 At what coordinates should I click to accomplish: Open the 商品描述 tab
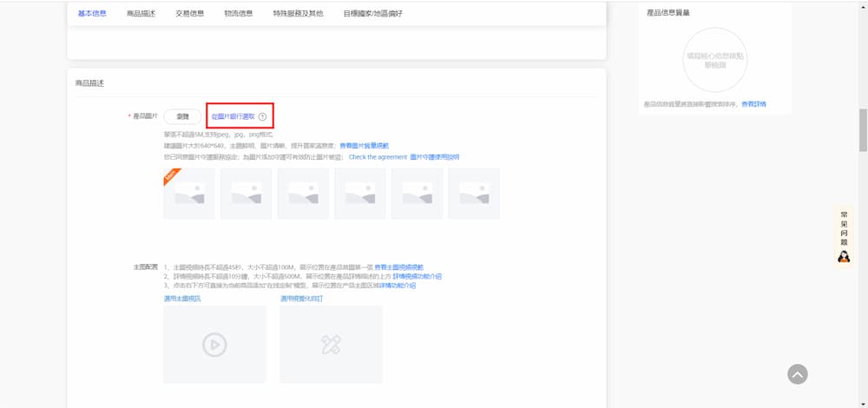point(141,14)
